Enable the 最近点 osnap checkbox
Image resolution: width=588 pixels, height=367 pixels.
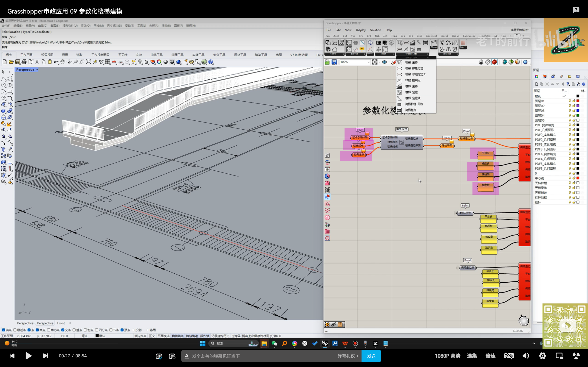(15, 330)
